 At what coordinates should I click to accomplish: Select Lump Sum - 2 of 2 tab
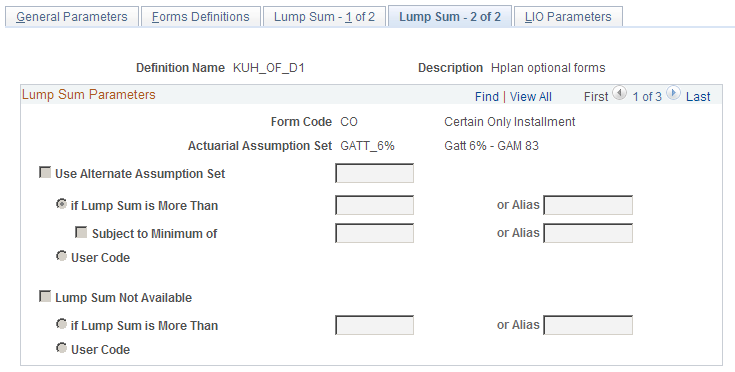point(450,17)
